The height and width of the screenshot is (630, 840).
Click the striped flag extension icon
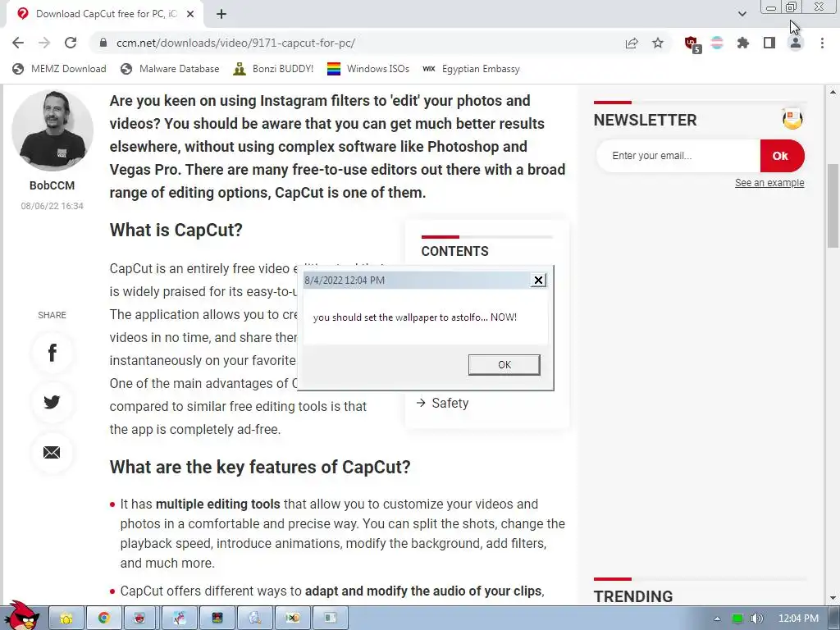click(x=717, y=43)
